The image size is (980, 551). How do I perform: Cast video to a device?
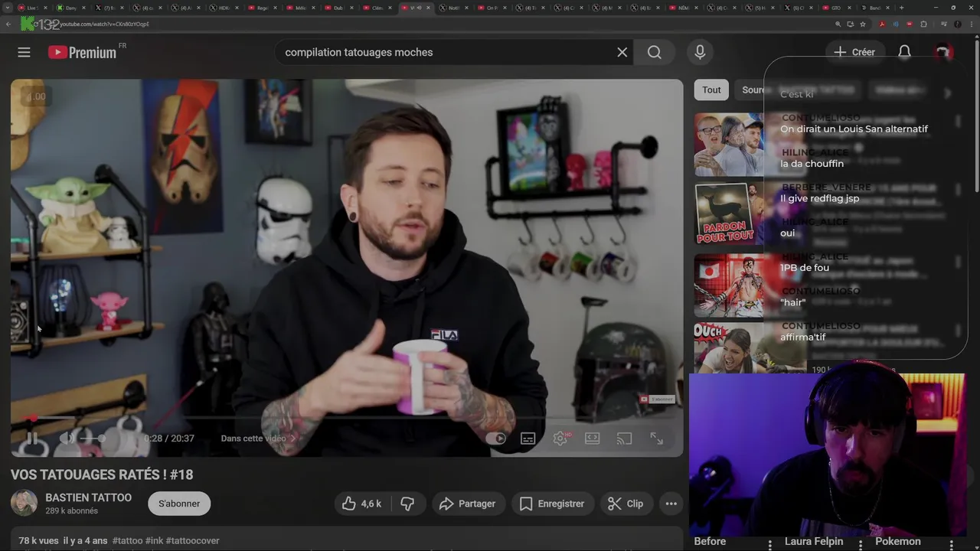pos(625,439)
